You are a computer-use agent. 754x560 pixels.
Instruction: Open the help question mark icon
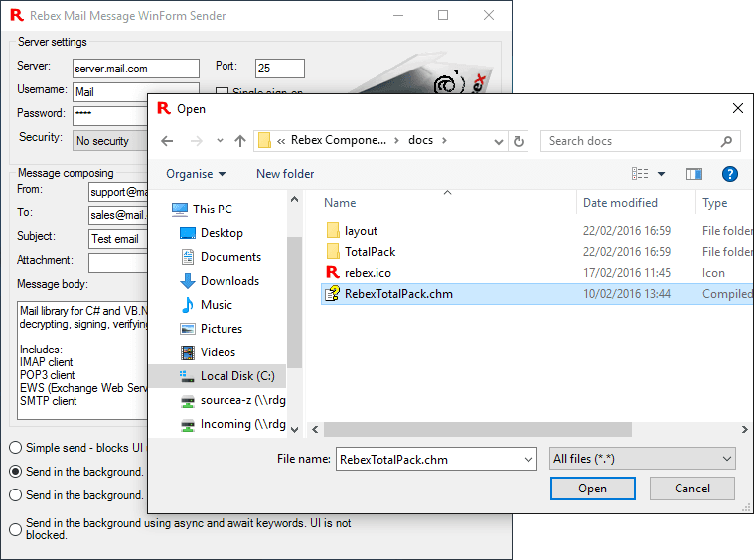coord(729,174)
